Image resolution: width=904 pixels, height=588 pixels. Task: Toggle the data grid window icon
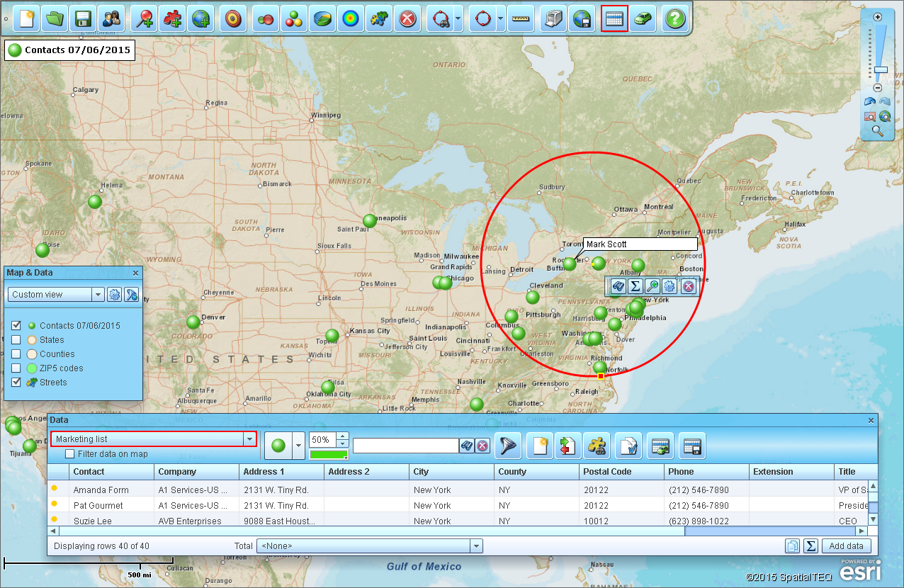(614, 18)
